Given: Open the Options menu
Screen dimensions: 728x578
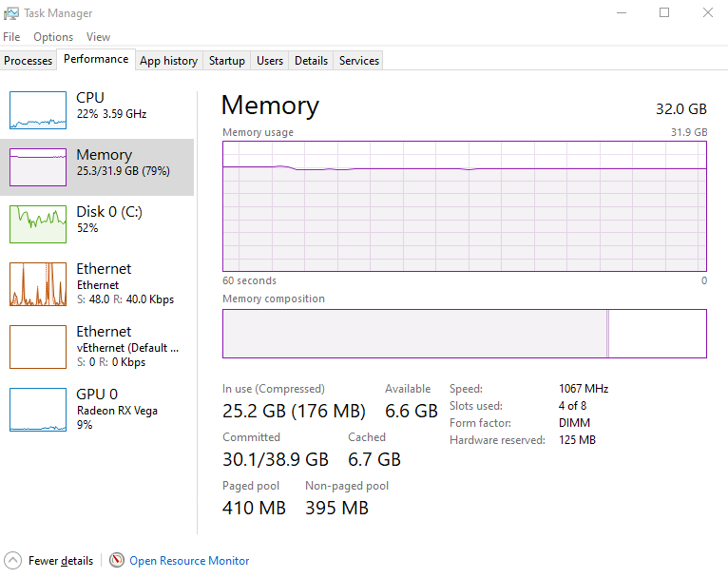Looking at the screenshot, I should coord(53,37).
